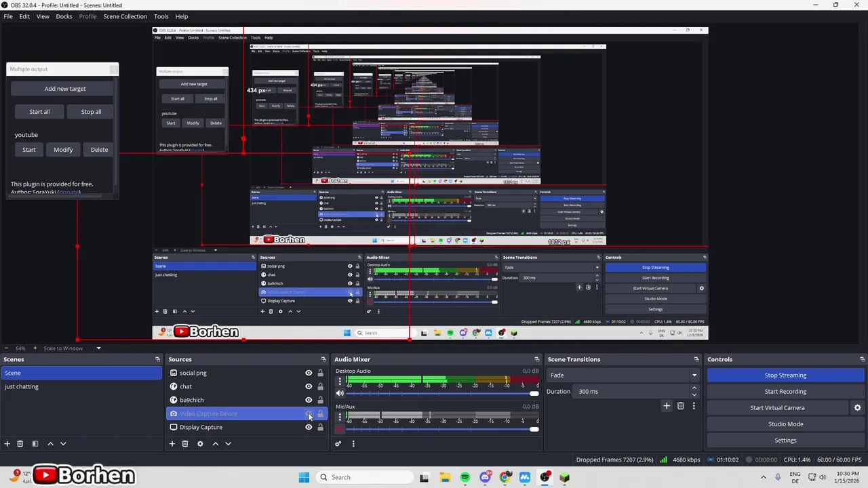Open Audio Mixer menu three-dot icon
This screenshot has width=868, height=488.
353,444
